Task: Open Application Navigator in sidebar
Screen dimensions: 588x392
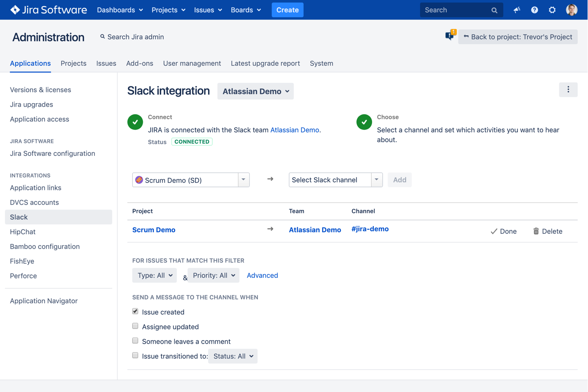Action: click(x=44, y=301)
